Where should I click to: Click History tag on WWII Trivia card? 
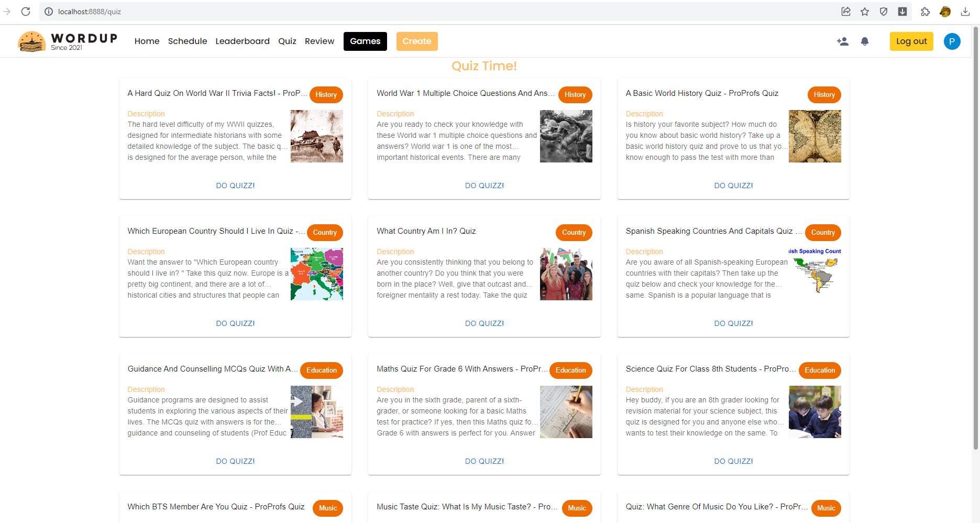[326, 95]
